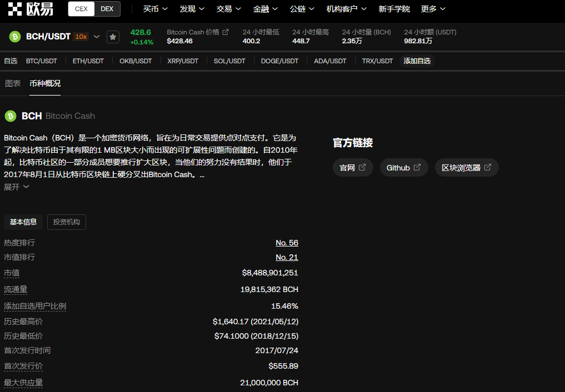This screenshot has height=392, width=565.
Task: Switch to CEX mode
Action: [81, 9]
